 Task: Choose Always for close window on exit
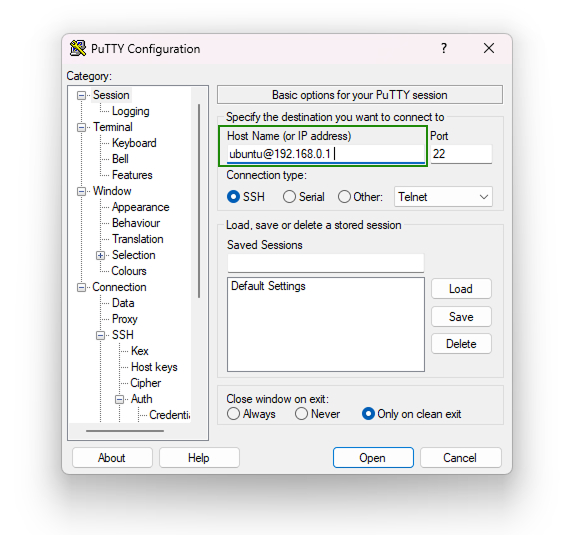click(233, 414)
